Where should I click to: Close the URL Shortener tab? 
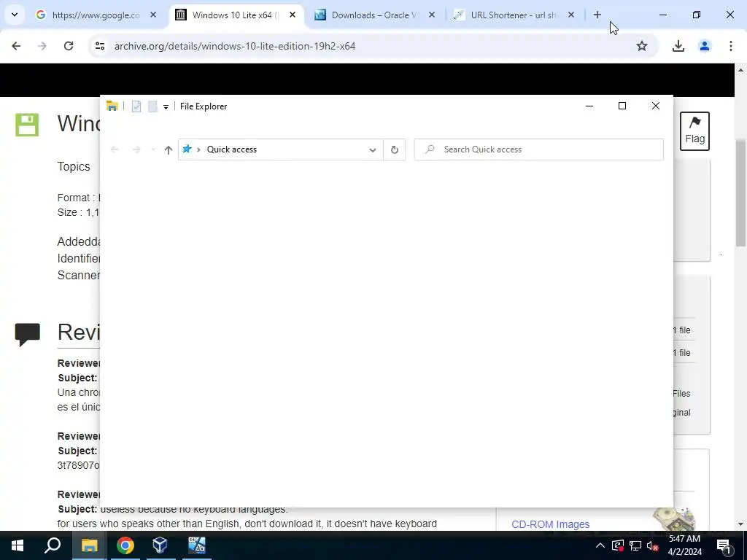(571, 15)
